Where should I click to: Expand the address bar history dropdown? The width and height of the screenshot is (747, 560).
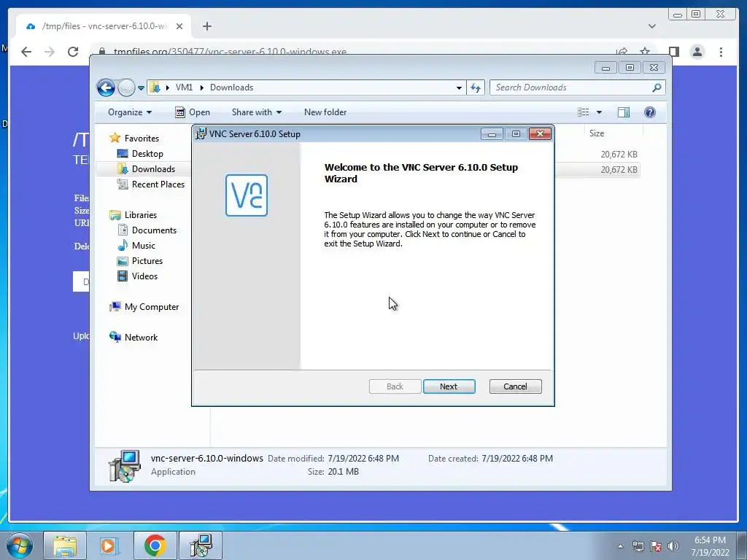pyautogui.click(x=459, y=87)
